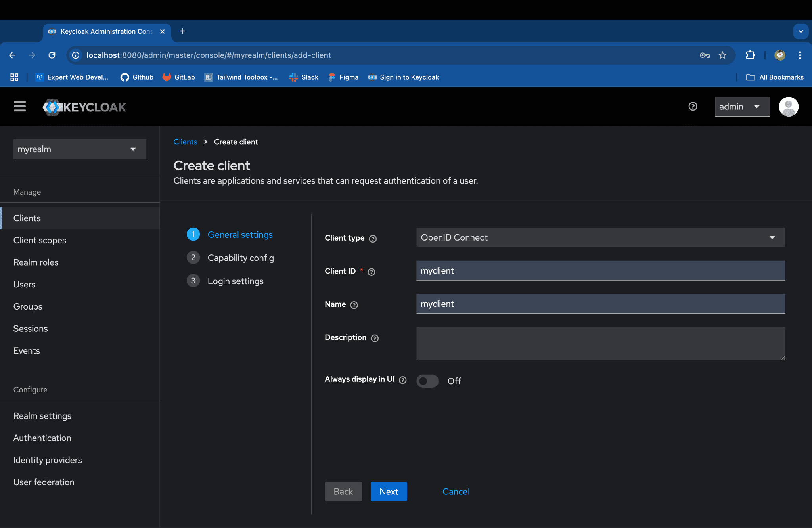Open Client scopes in sidebar
The image size is (812, 528).
(x=40, y=240)
